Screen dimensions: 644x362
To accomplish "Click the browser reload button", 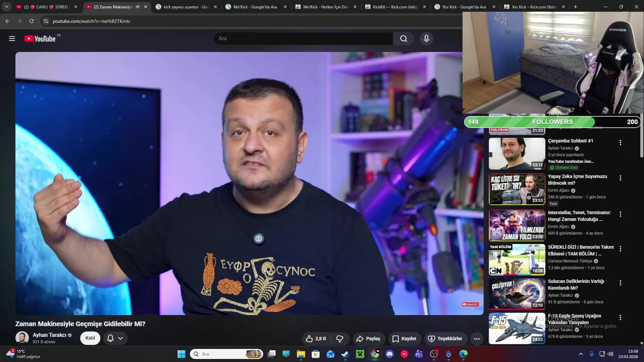I will (x=31, y=21).
